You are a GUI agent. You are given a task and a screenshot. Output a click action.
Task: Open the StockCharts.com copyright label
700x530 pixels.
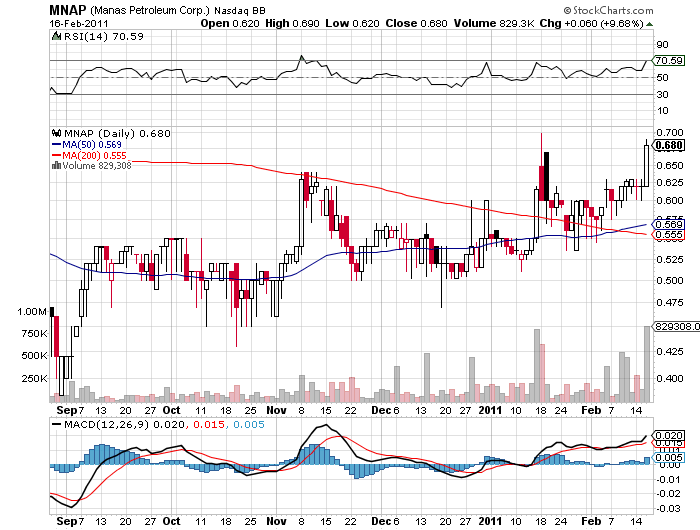pos(608,10)
